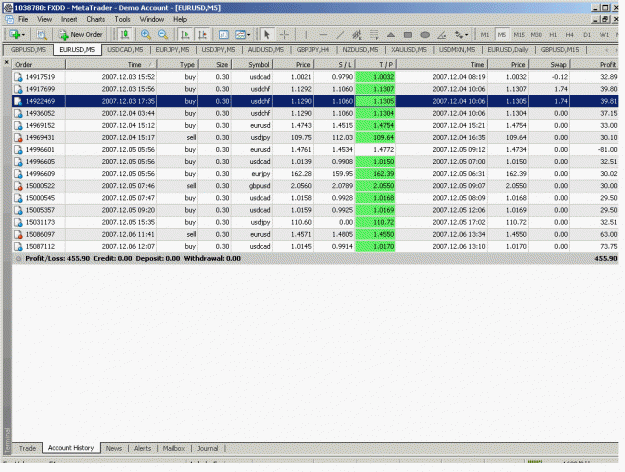
Task: Switch to the EURUSD,Daily chart tab
Action: (x=508, y=49)
